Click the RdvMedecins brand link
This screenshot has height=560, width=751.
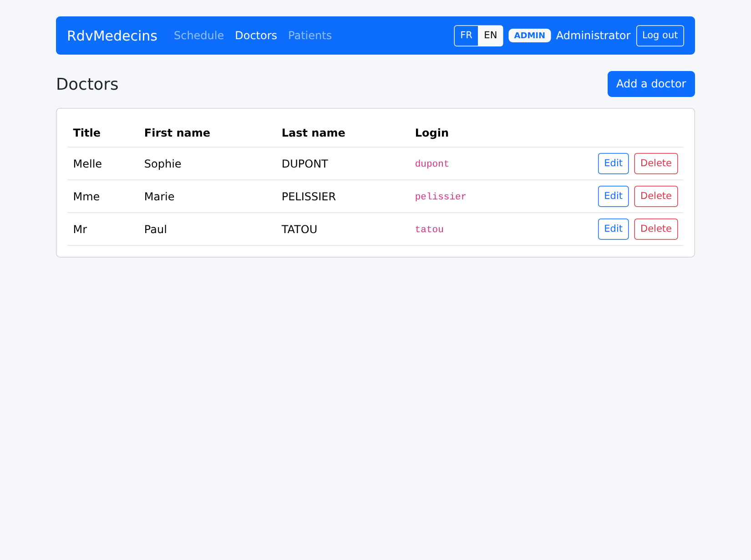(x=112, y=36)
